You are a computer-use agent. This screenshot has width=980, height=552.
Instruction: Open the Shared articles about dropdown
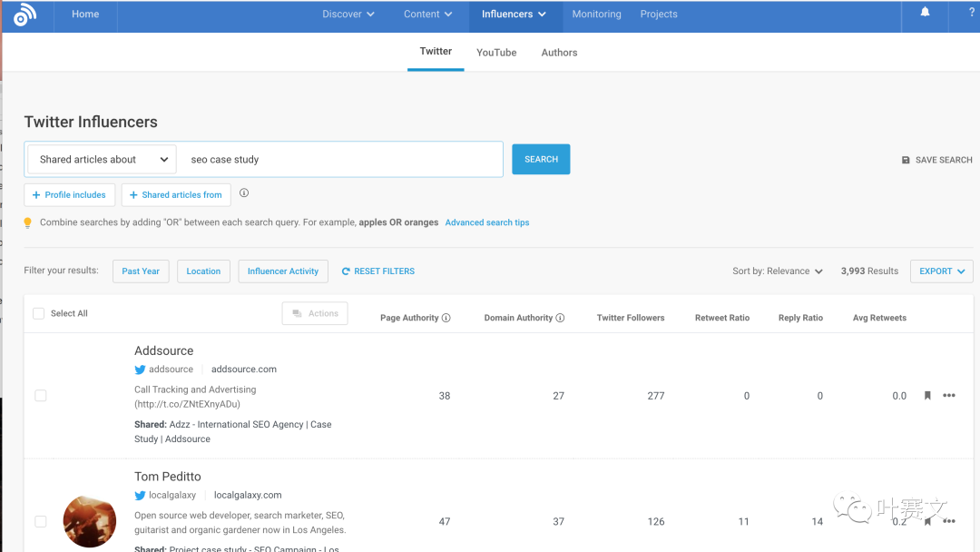pos(102,160)
